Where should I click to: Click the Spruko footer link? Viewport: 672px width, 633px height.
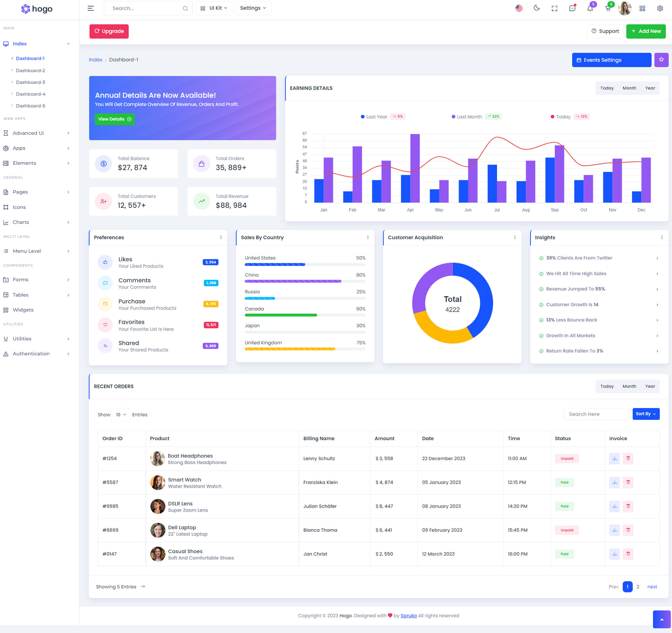pos(408,615)
